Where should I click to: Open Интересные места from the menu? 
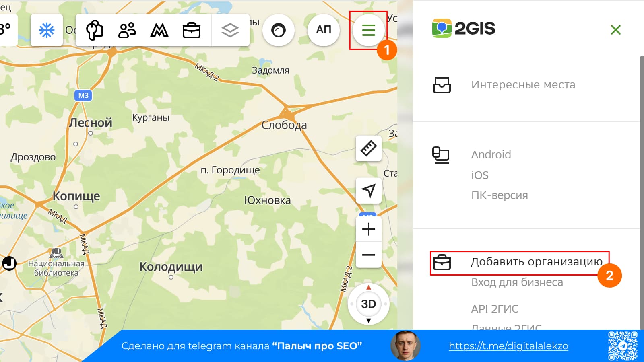523,85
